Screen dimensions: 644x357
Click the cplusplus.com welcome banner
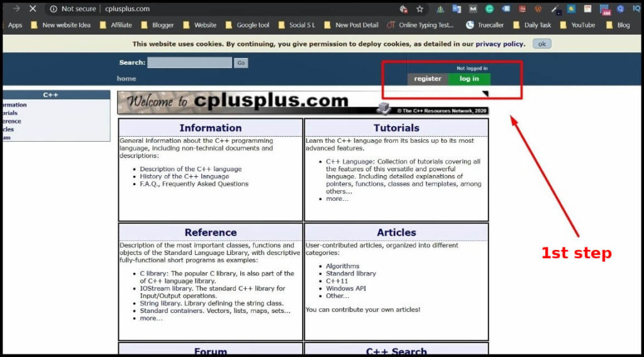point(303,103)
